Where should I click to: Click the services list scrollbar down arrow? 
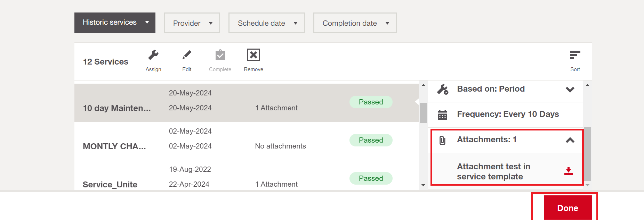coord(423,185)
